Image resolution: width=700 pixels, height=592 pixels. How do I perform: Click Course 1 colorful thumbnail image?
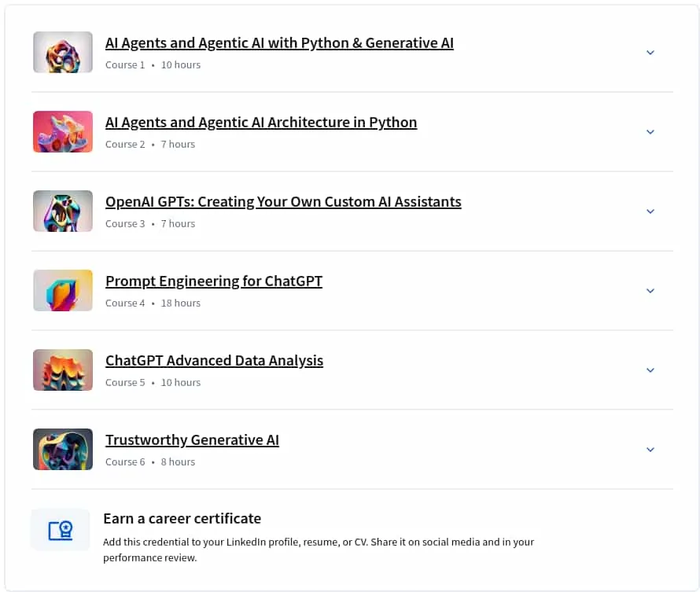point(63,52)
